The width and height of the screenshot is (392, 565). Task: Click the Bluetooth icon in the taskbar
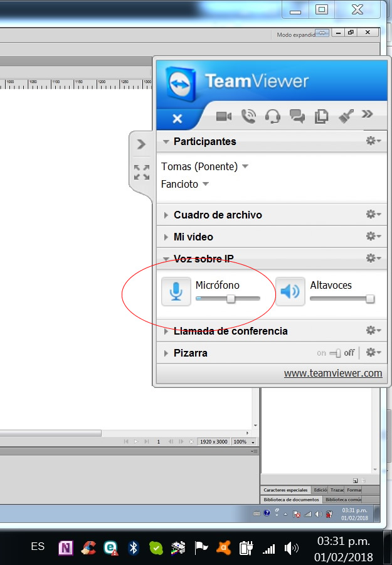click(x=133, y=547)
